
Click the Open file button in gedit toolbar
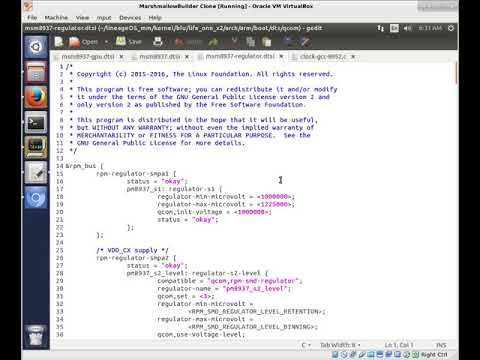tap(83, 42)
